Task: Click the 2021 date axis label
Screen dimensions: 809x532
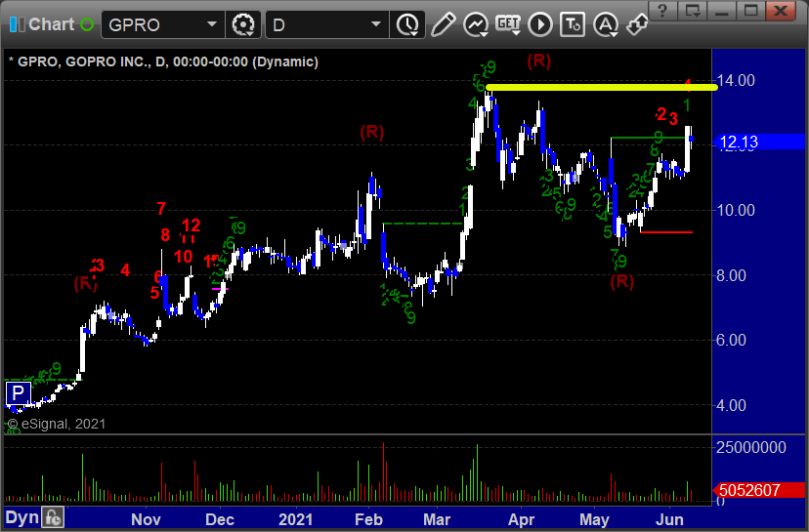Action: [296, 519]
